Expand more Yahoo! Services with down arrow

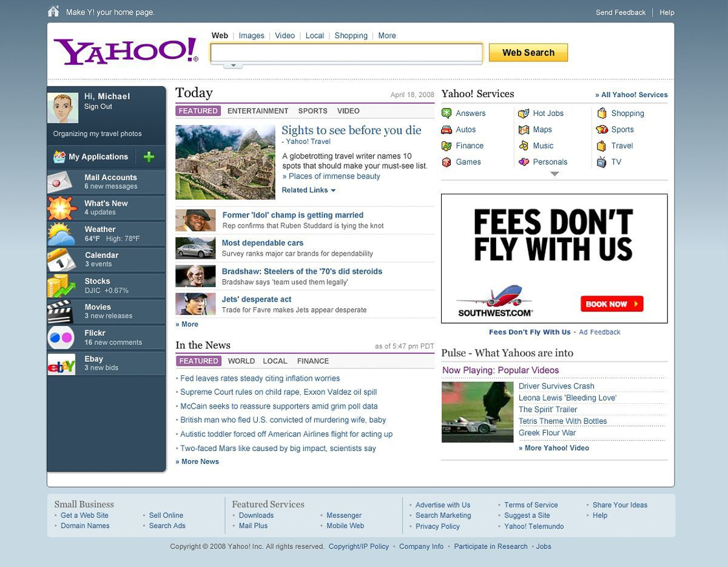tap(554, 174)
